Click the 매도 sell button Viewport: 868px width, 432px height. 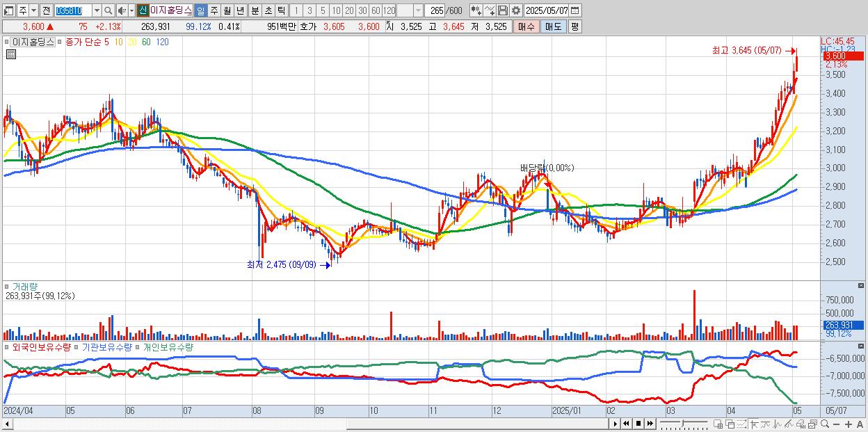click(553, 26)
